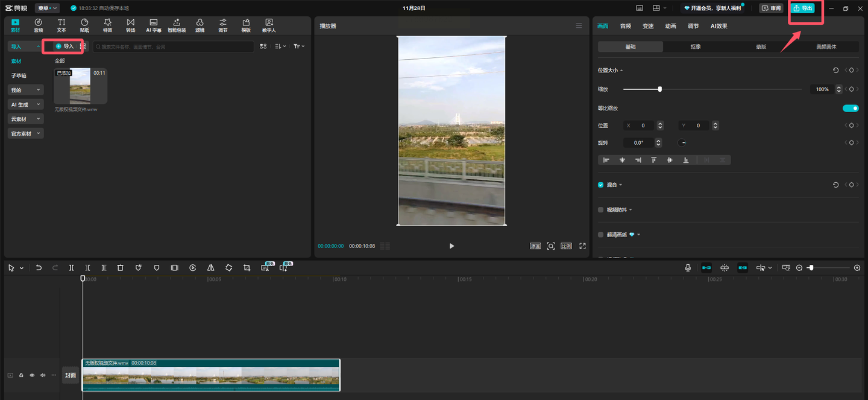Click the 封面 cover button on timeline
This screenshot has width=868, height=400.
tap(71, 375)
